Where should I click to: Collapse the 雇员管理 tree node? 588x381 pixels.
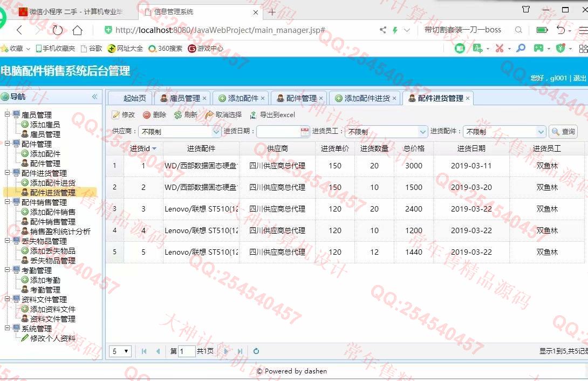pos(8,114)
